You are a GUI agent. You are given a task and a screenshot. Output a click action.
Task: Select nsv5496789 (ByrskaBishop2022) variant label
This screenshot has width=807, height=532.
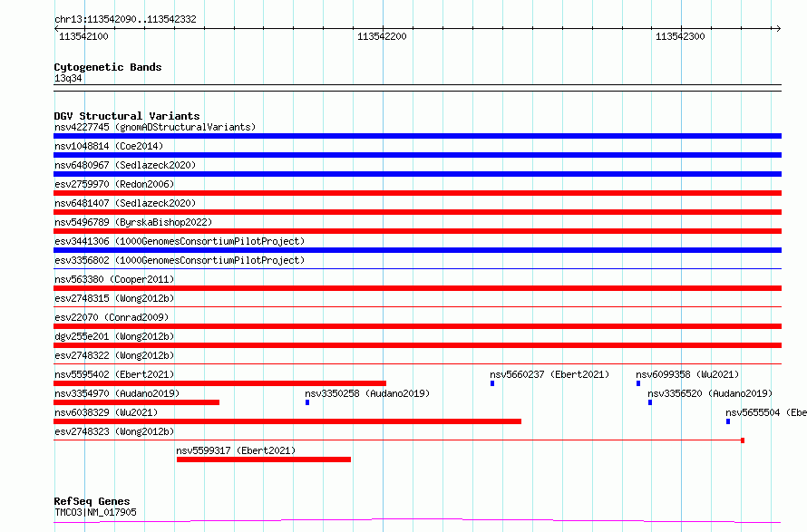coord(133,222)
